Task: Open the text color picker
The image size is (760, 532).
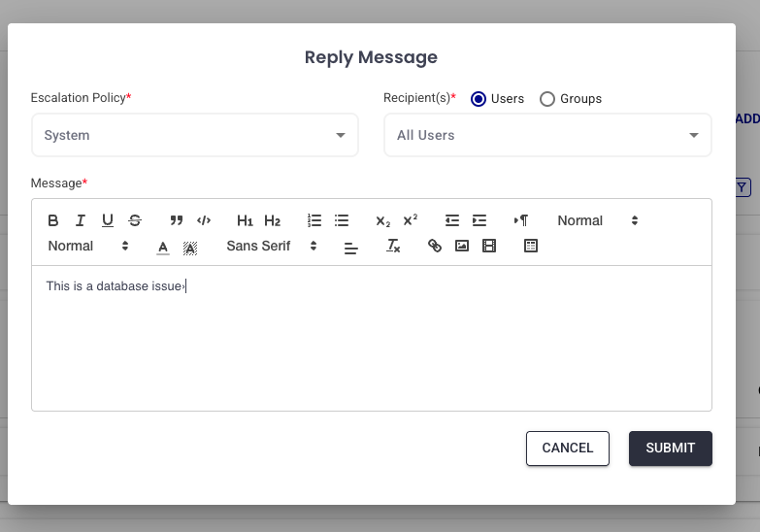Action: point(163,247)
